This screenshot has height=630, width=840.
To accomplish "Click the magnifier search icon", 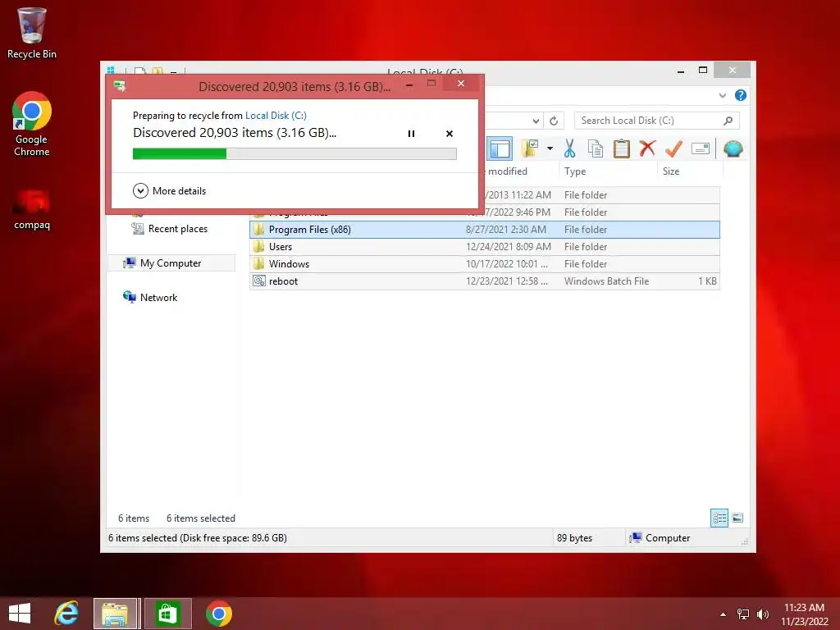I will coord(728,121).
